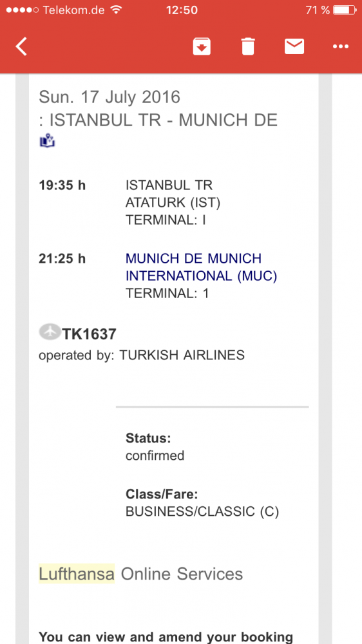Viewport: 362px width, 644px height.
Task: Tap the gray airplane icon beside TK1637
Action: click(50, 332)
